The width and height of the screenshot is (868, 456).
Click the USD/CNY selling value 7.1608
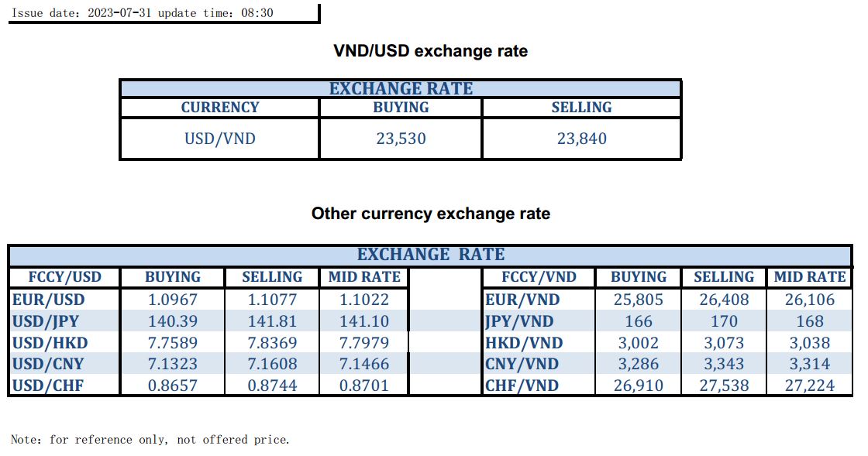point(272,364)
